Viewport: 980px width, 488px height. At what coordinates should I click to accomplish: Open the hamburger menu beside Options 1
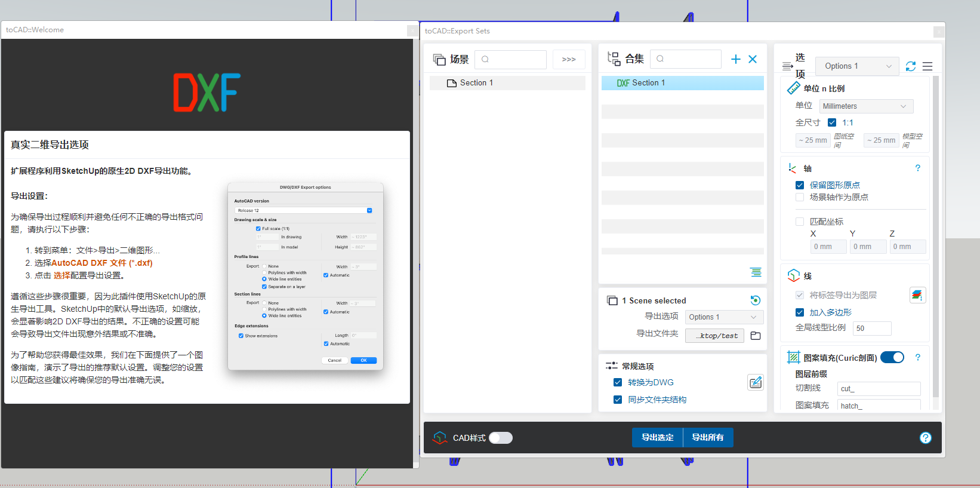927,66
